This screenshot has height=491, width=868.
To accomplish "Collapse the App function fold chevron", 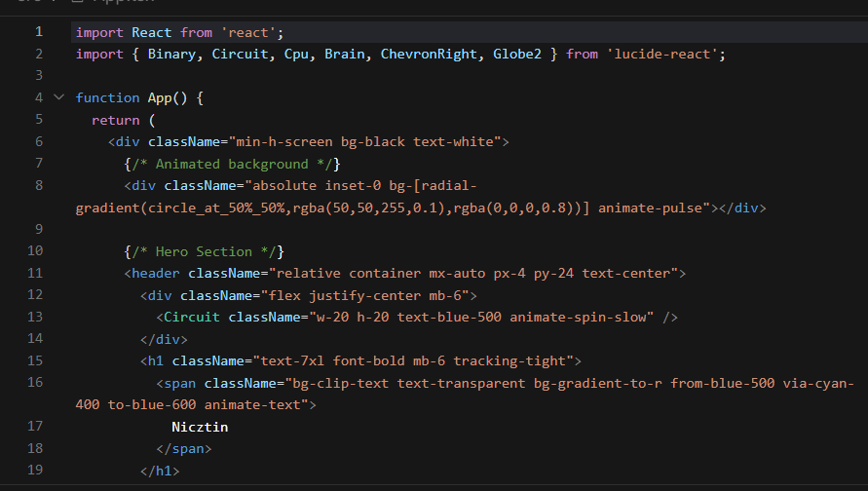I will click(58, 97).
